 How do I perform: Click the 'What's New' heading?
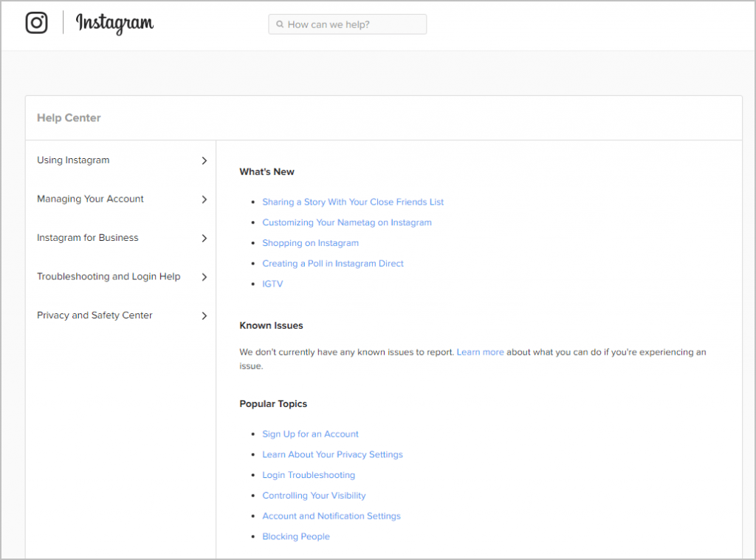pos(267,171)
